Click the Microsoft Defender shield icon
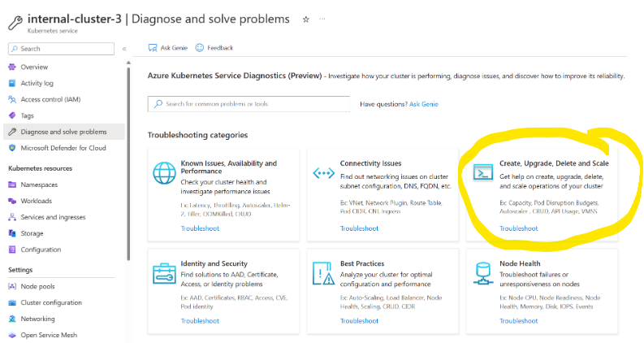 (x=12, y=148)
